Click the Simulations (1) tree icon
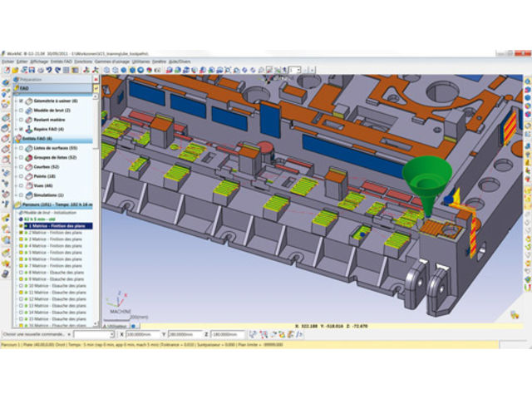Viewport: 532px width, 399px height. pyautogui.click(x=28, y=195)
